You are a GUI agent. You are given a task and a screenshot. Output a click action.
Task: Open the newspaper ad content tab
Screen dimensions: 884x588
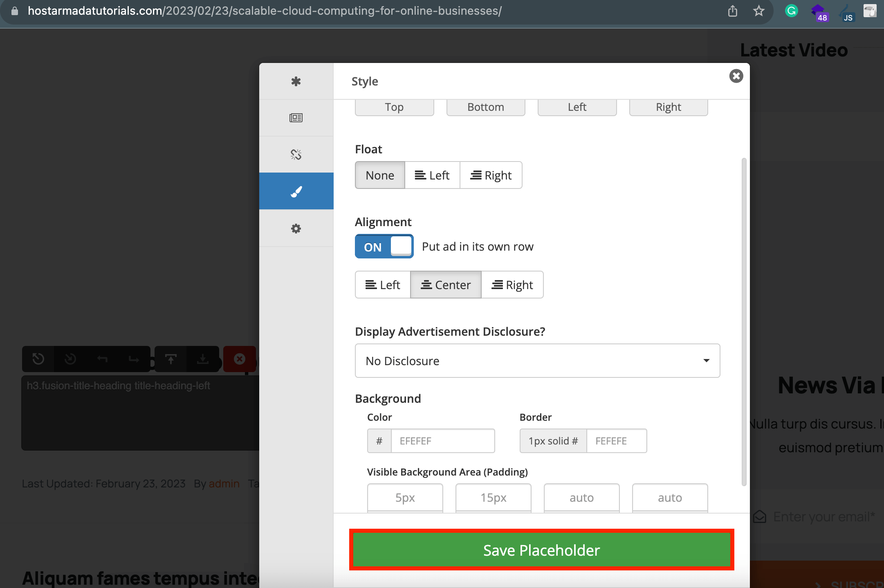click(296, 118)
